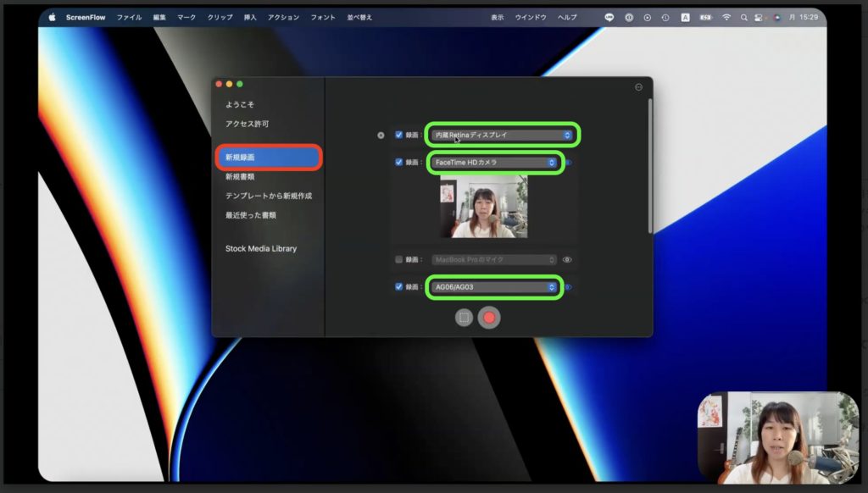Toggle the eye icon next to MacBook Proのマイク
Screen dimensions: 868x493
(x=567, y=260)
